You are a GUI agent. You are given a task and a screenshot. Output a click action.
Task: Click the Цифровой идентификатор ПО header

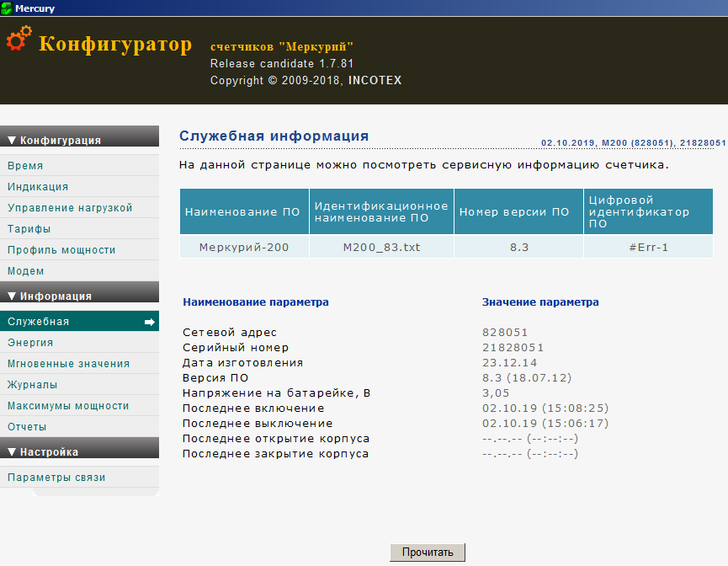pyautogui.click(x=648, y=211)
